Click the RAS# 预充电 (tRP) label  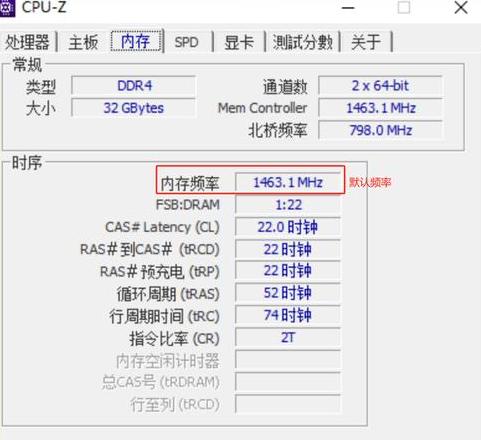point(160,272)
